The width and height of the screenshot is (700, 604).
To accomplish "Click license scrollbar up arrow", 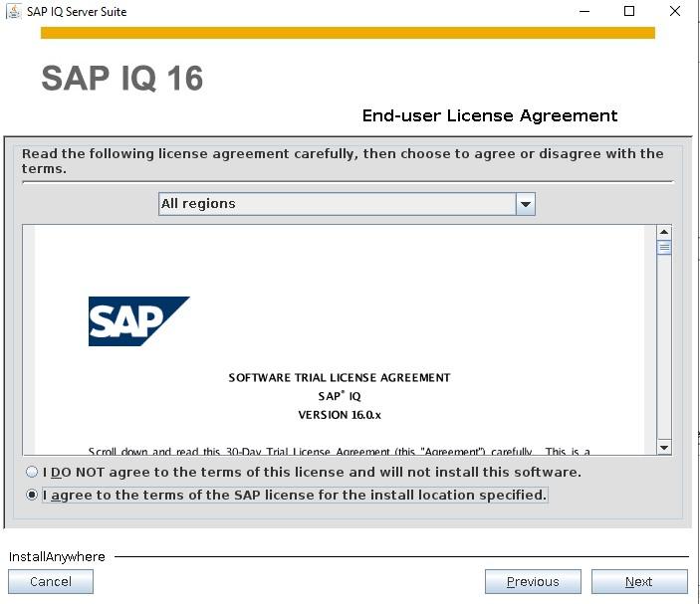I will [x=664, y=232].
